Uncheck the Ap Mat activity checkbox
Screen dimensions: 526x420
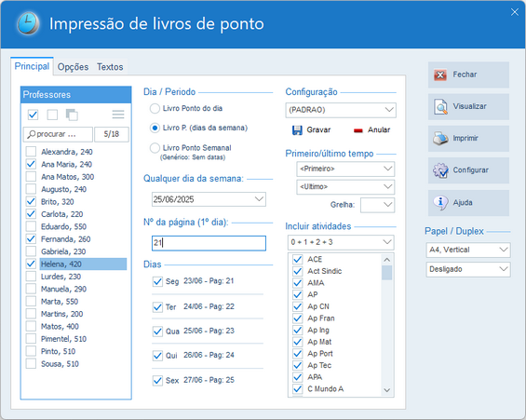click(298, 342)
